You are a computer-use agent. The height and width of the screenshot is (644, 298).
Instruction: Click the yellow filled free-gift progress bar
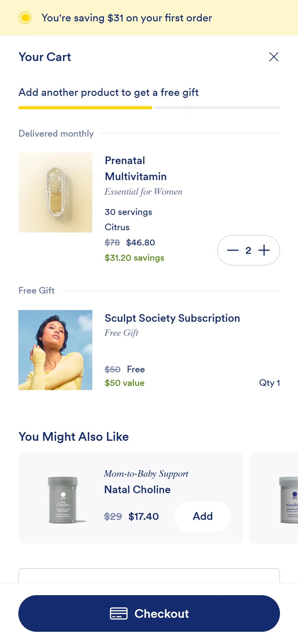coord(85,108)
